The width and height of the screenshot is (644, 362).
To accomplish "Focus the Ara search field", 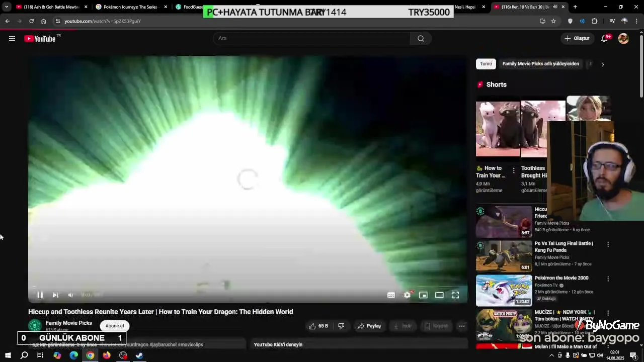I will point(312,38).
